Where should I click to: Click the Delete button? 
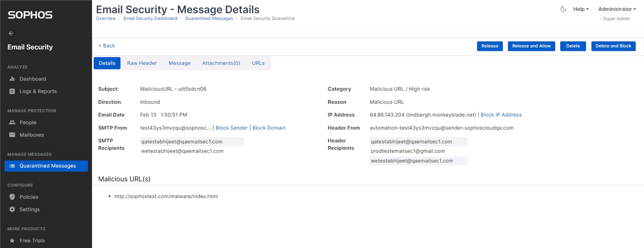tap(573, 46)
